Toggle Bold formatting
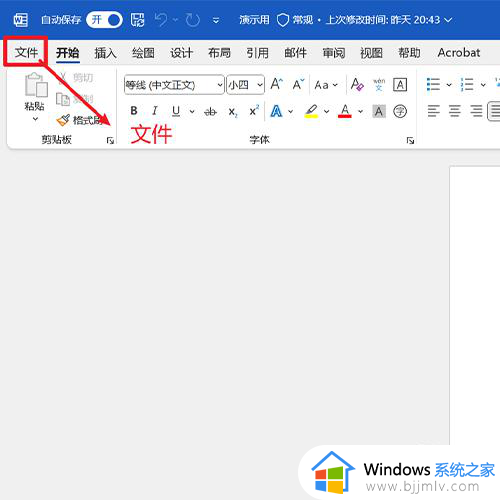This screenshot has height=500, width=500. (x=134, y=111)
